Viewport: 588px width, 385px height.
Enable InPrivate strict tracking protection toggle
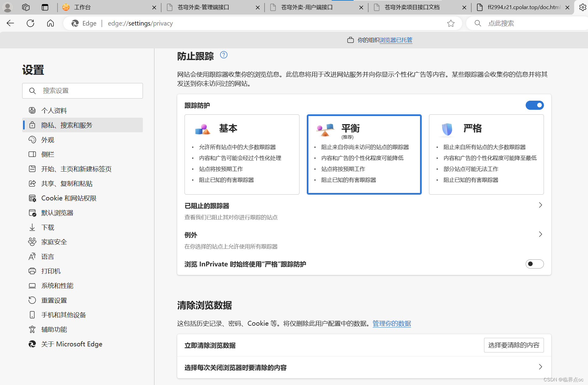click(x=534, y=264)
